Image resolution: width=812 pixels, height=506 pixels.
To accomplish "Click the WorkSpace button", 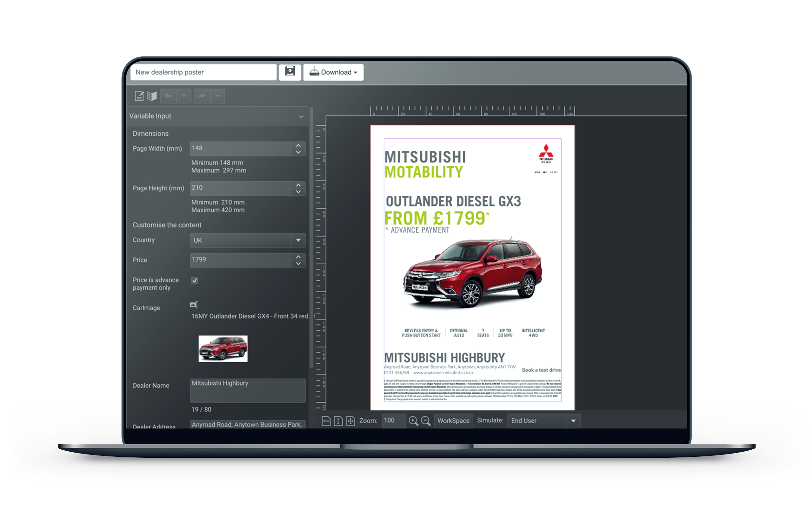I will [454, 421].
